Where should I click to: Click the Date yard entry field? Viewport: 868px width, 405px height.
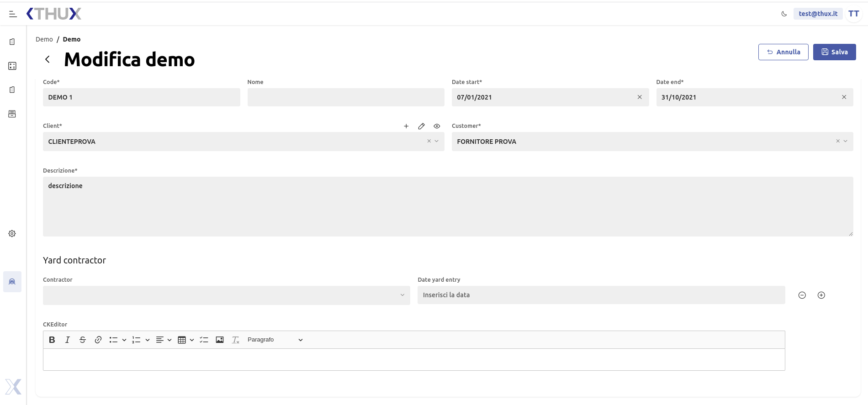601,295
